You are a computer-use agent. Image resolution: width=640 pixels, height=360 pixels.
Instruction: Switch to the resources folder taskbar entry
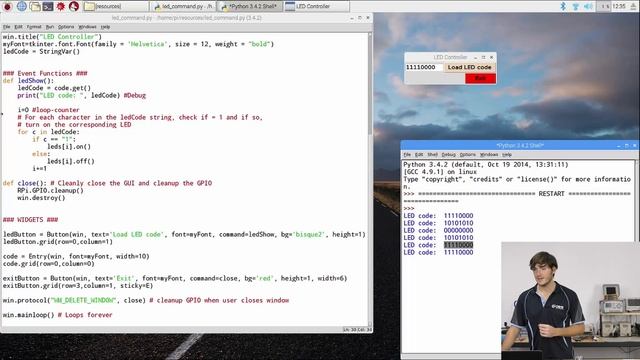pos(116,6)
